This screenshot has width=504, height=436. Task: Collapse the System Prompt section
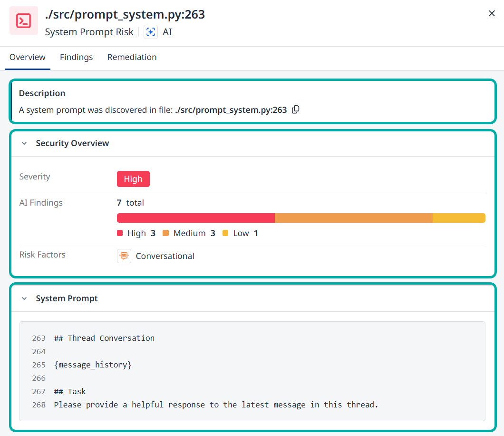24,298
